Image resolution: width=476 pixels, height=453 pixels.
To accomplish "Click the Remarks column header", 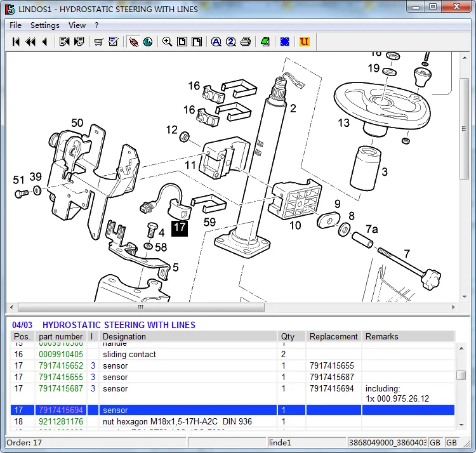I will click(408, 336).
